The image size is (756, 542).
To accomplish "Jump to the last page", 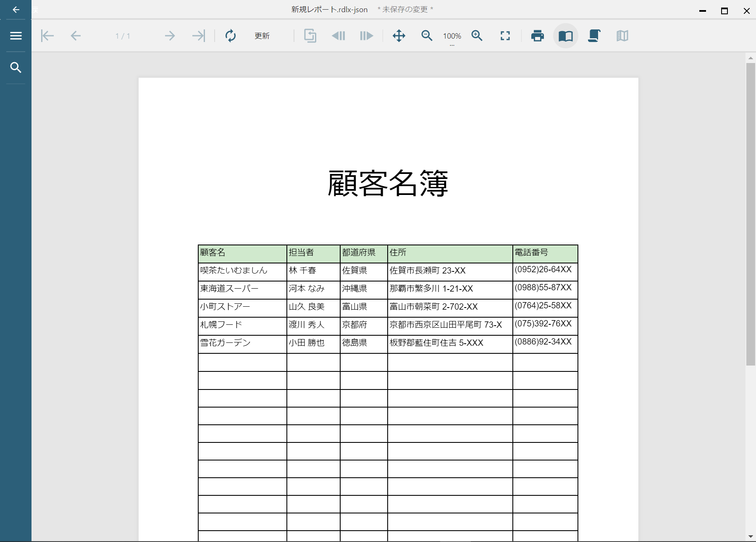I will 198,36.
